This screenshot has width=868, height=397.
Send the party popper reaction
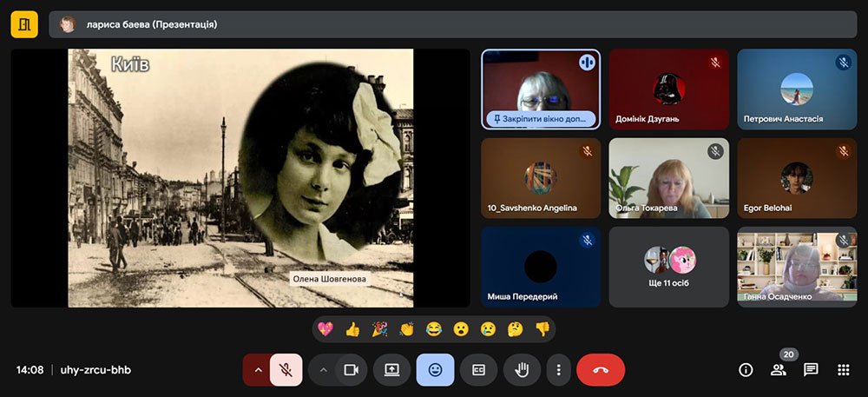point(379,329)
